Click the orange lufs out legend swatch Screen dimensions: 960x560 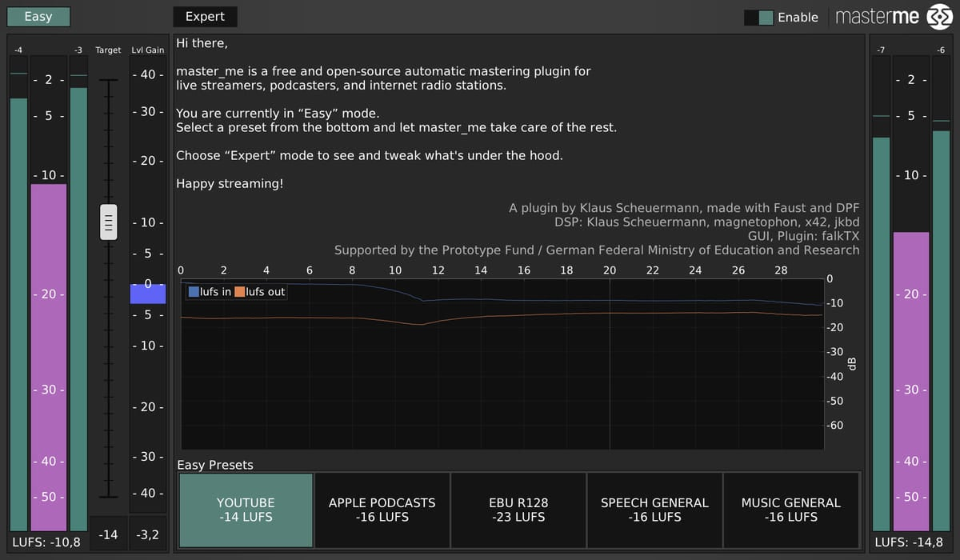click(x=239, y=292)
